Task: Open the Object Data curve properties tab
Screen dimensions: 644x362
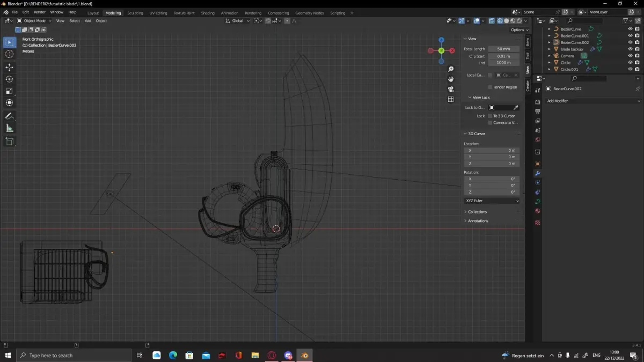Action: tap(538, 202)
